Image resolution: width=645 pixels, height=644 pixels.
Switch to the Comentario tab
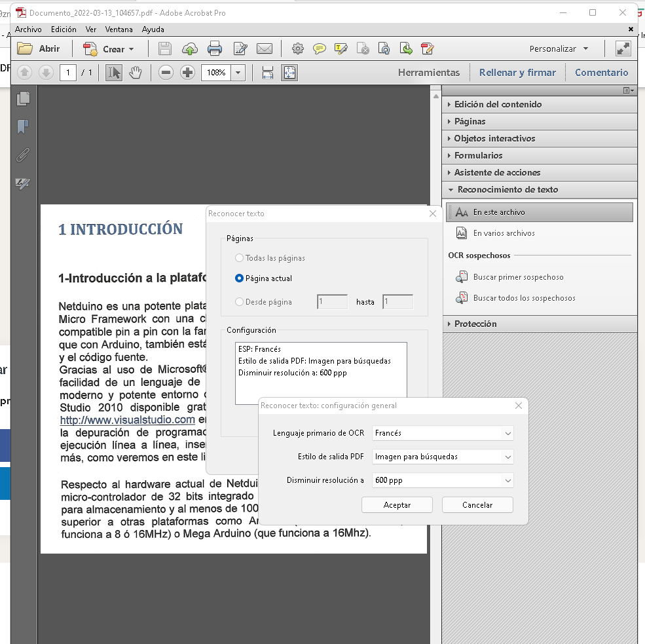pos(601,73)
